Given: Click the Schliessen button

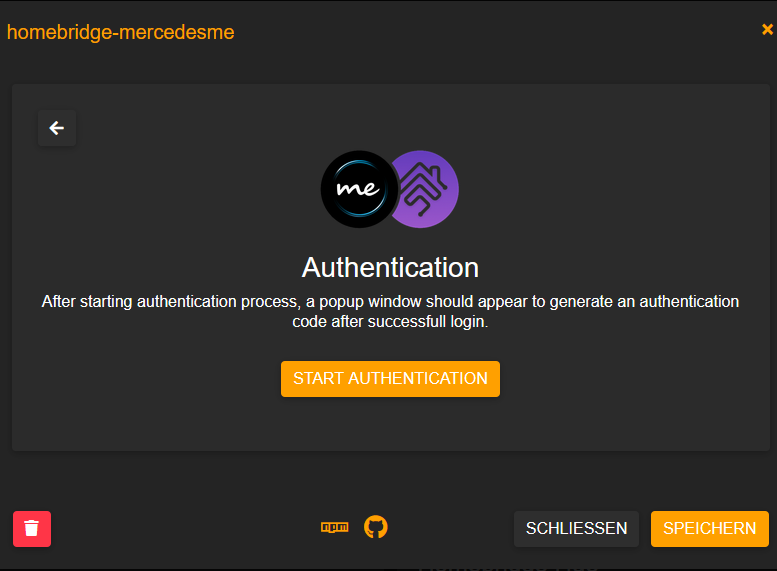Looking at the screenshot, I should coord(576,528).
